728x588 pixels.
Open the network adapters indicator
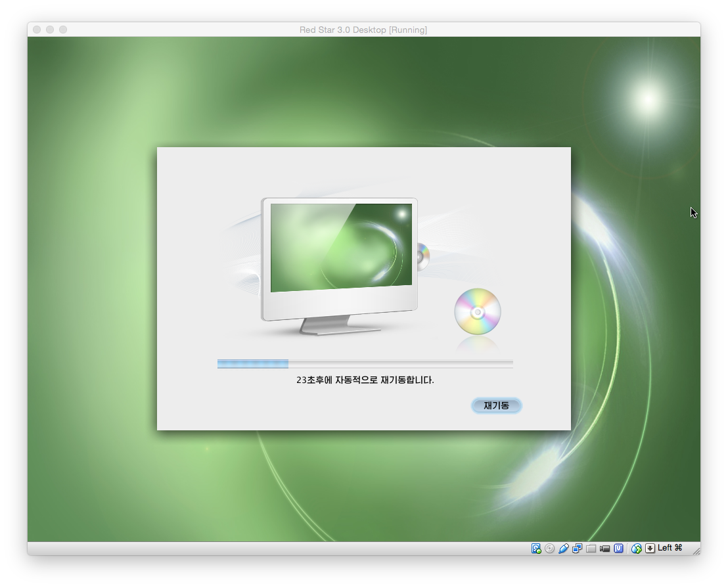(x=578, y=549)
